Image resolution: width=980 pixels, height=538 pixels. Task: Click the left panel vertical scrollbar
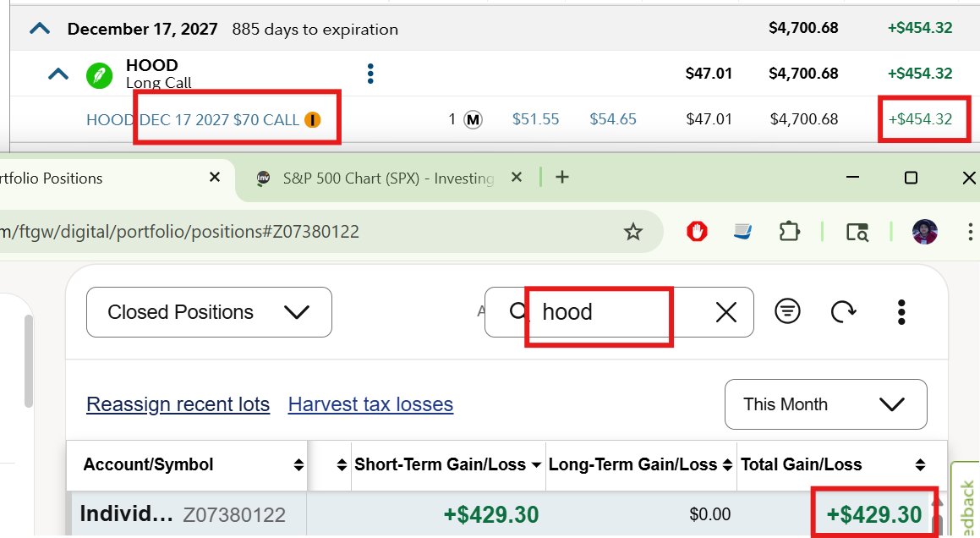(28, 361)
